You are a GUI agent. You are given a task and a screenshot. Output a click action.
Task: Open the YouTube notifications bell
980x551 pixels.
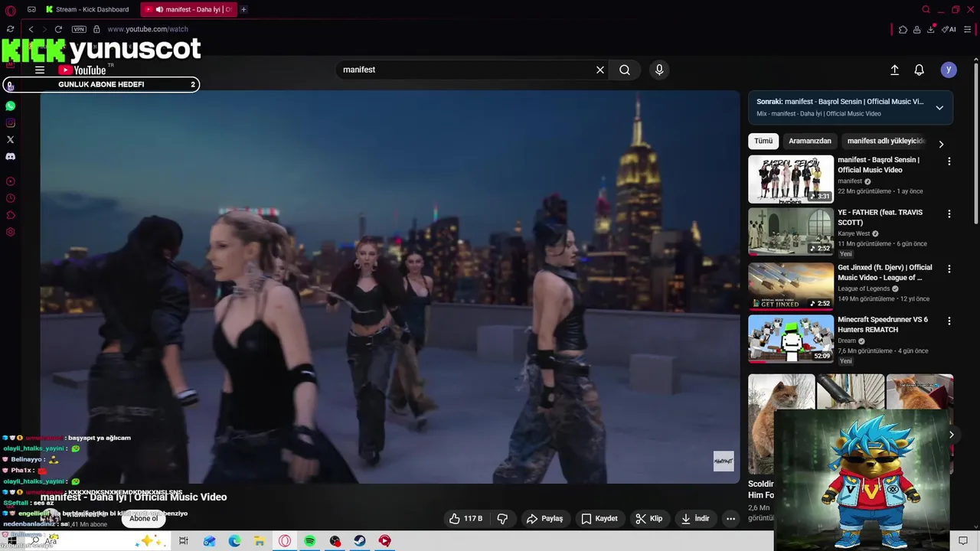pos(920,70)
